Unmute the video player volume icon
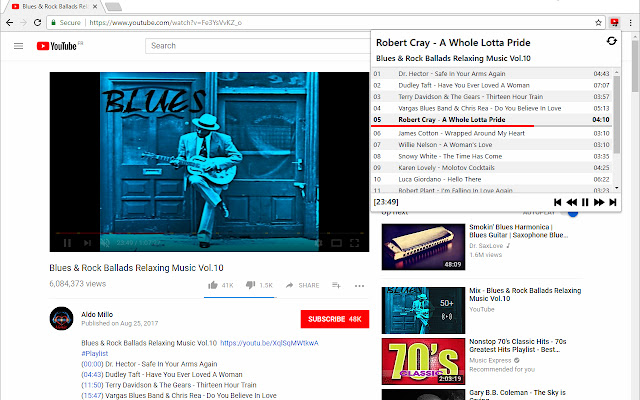Image resolution: width=640 pixels, height=400 pixels. [105, 243]
